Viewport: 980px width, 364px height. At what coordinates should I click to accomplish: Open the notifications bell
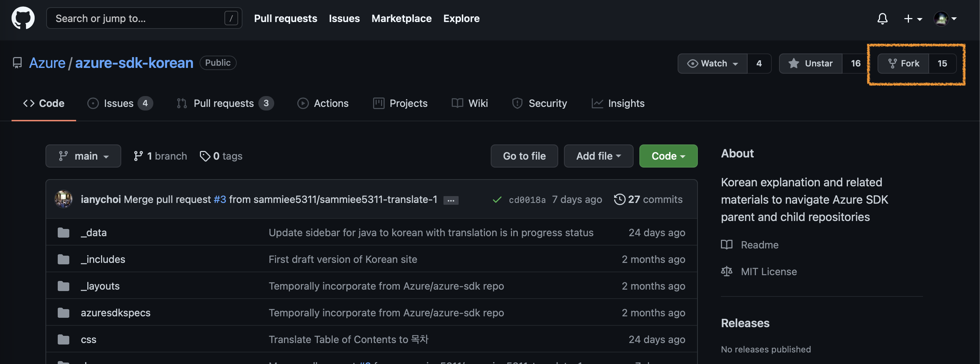882,18
